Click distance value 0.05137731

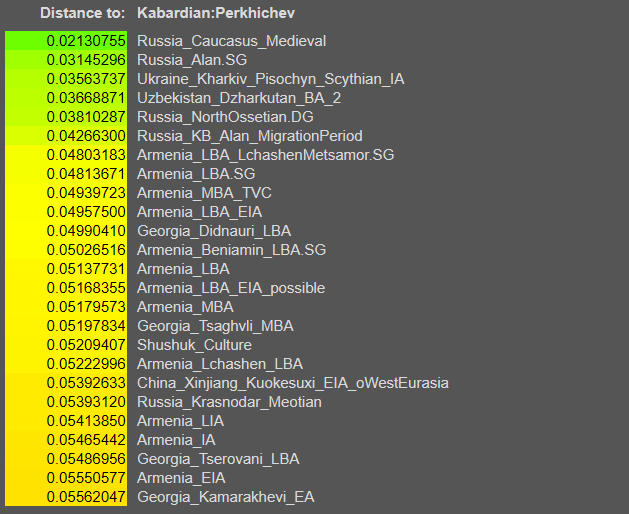86,269
